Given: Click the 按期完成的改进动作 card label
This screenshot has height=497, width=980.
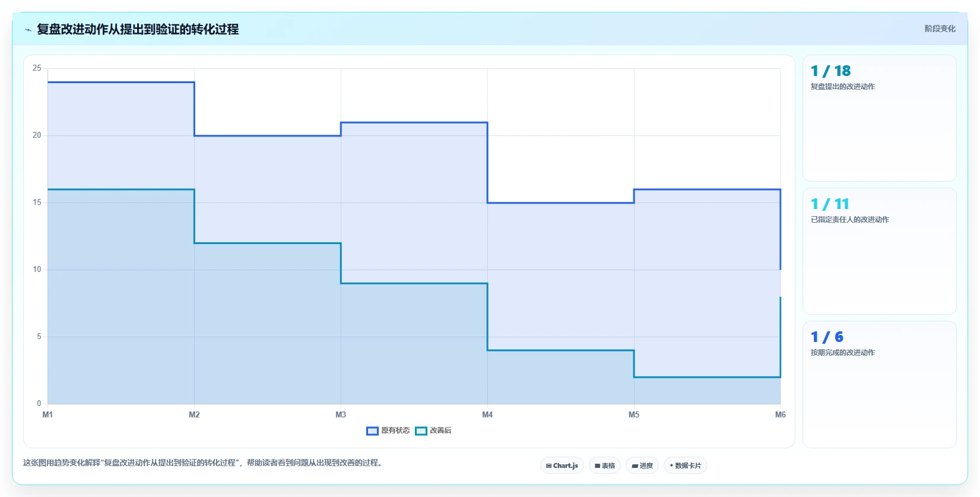Looking at the screenshot, I should tap(843, 353).
